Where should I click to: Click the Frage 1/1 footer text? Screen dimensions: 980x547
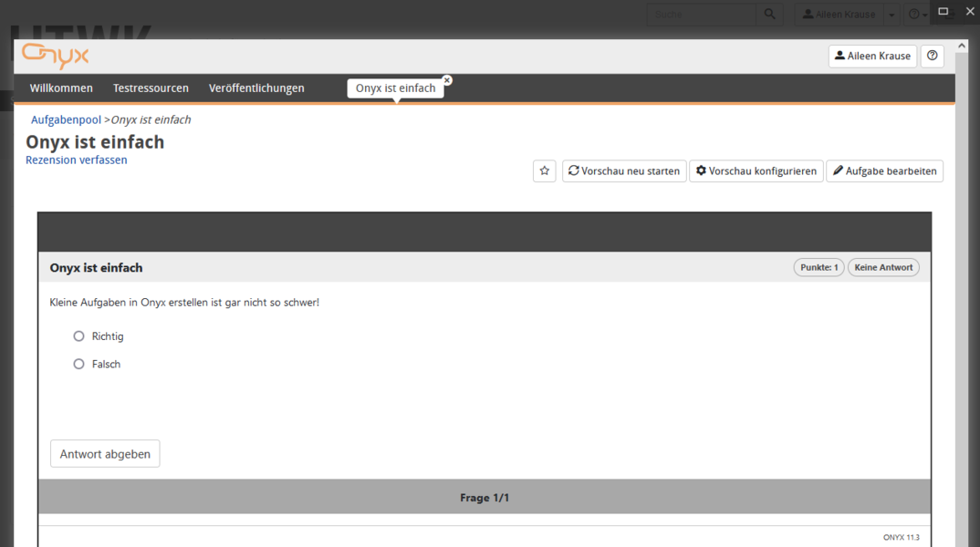click(x=485, y=498)
